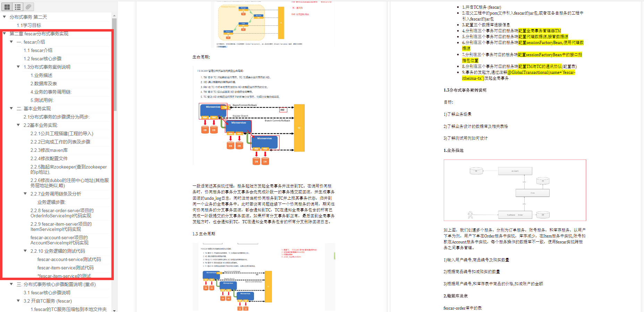Open 5.测试用例 outline entry
644x312 pixels.
coord(42,100)
